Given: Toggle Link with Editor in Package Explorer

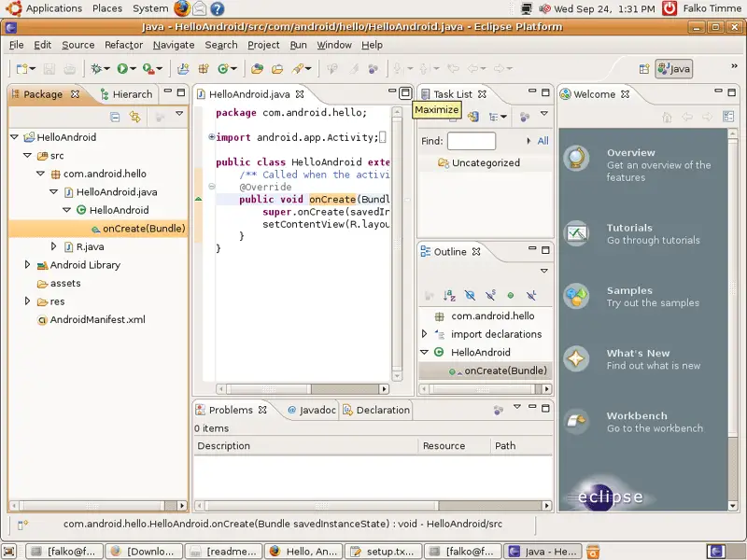Looking at the screenshot, I should [135, 117].
